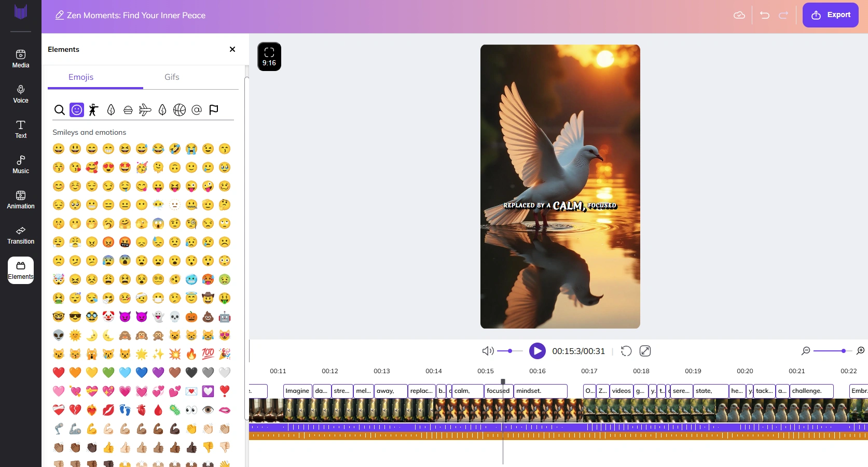Select the flags emoji category
Viewport: 868px width, 467px height.
[x=214, y=110]
